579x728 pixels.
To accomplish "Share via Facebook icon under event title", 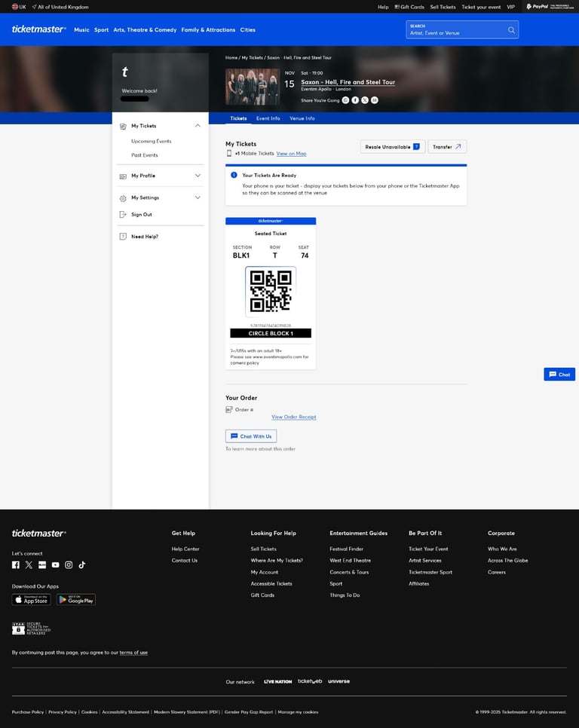I will point(355,100).
